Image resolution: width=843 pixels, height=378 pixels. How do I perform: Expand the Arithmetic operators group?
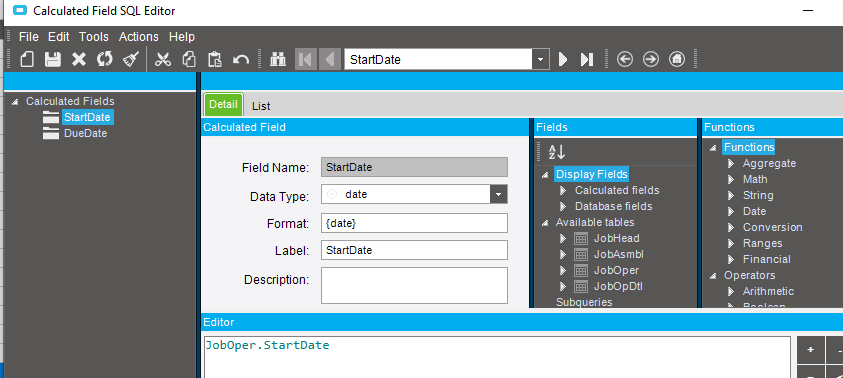tap(731, 291)
